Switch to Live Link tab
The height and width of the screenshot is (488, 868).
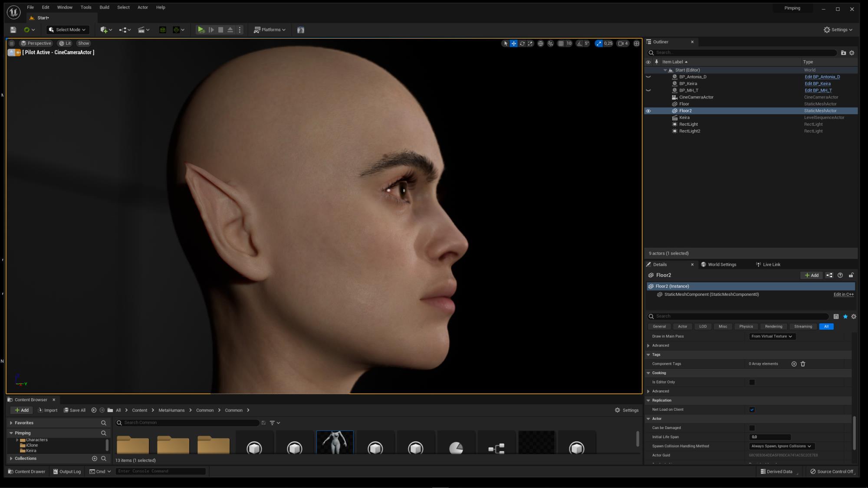pyautogui.click(x=768, y=265)
